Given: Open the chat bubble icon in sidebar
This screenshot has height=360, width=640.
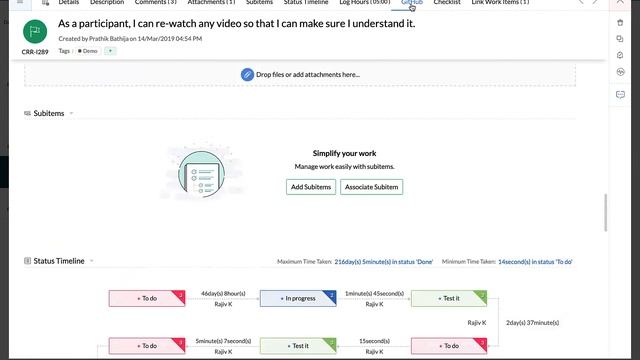Looking at the screenshot, I should pyautogui.click(x=620, y=95).
